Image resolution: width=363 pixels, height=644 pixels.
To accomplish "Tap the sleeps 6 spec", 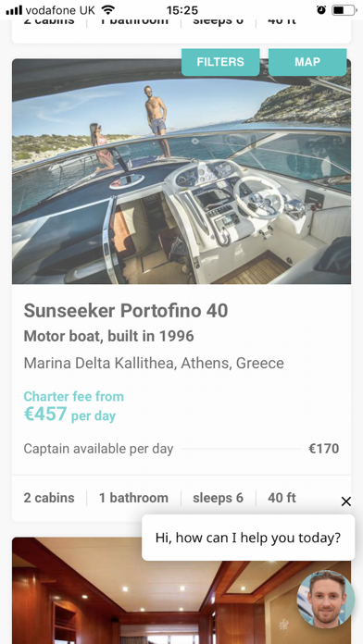I will [x=218, y=498].
